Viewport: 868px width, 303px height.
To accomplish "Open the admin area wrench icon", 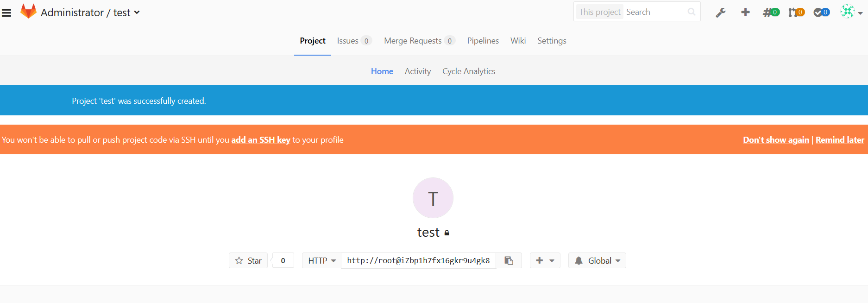I will coord(720,13).
